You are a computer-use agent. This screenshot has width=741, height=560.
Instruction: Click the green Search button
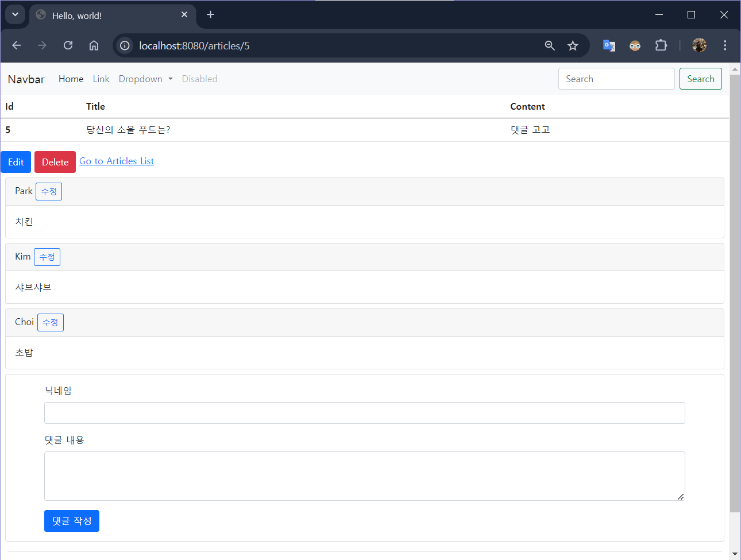[701, 79]
